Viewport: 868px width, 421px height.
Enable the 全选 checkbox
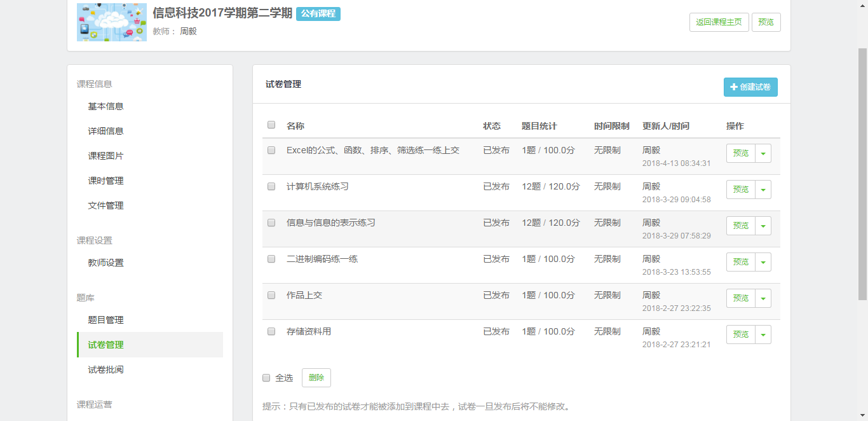tap(266, 378)
